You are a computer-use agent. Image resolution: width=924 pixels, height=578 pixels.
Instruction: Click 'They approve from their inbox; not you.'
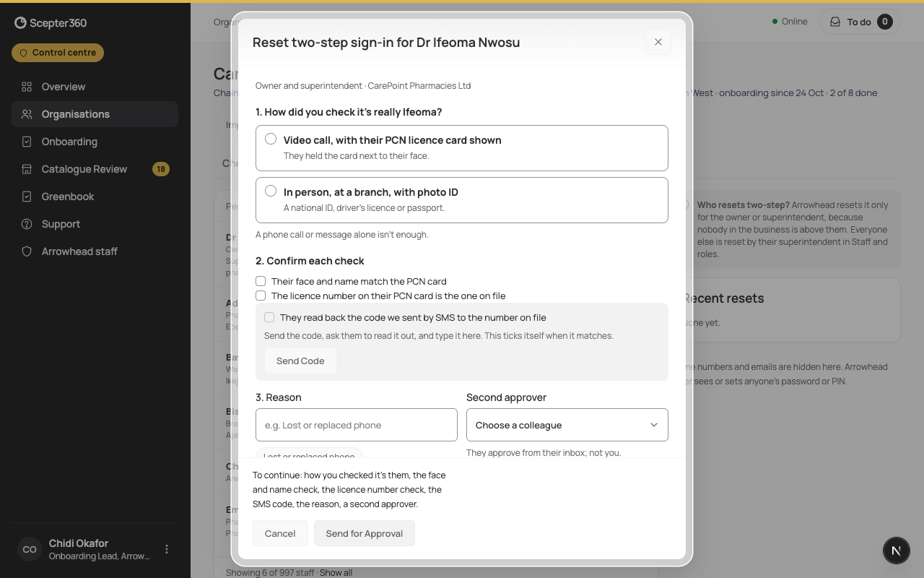[544, 452]
